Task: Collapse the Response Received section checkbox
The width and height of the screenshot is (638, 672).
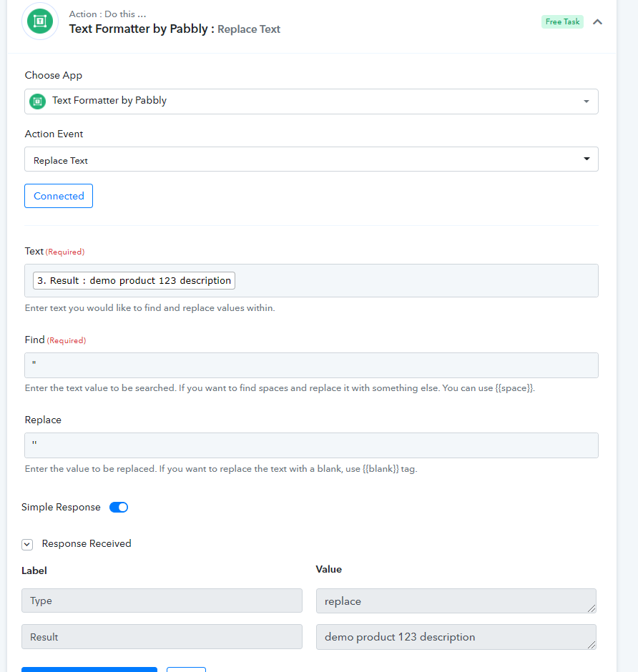Action: pos(27,544)
